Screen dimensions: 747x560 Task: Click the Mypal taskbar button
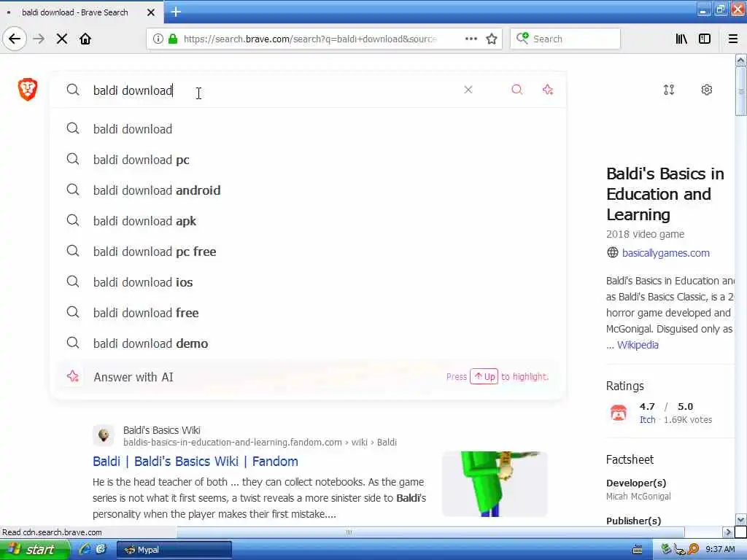point(174,550)
